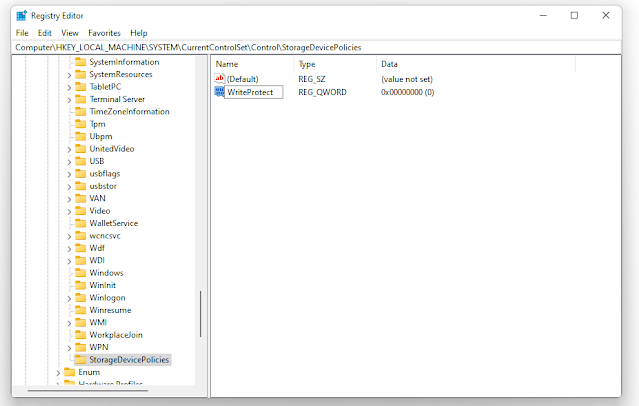Image resolution: width=639 pixels, height=406 pixels.
Task: Expand the WMI key
Action: tap(69, 323)
